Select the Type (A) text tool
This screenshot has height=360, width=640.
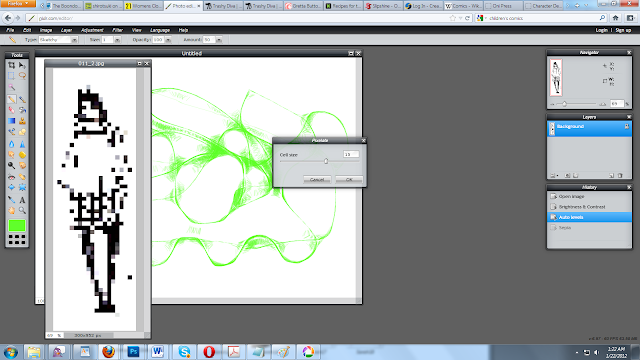[22, 200]
